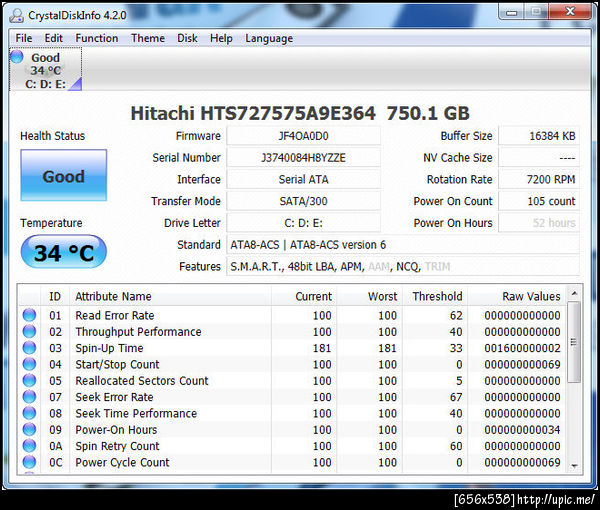This screenshot has height=510, width=600.
Task: Click the Worst column header
Action: coord(369,297)
